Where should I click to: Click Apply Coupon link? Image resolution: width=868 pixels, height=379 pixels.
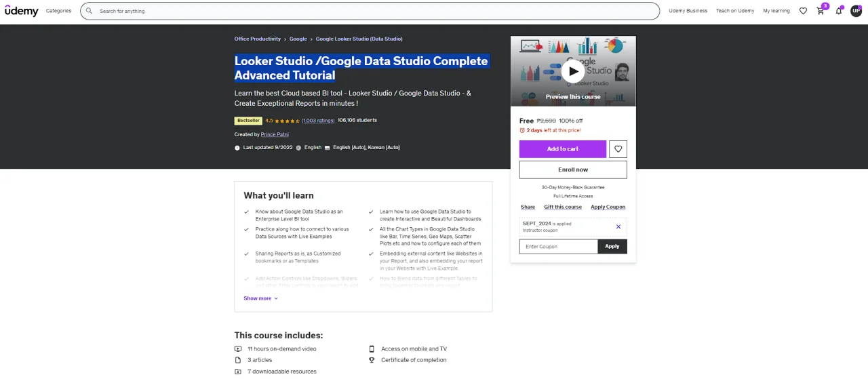608,207
